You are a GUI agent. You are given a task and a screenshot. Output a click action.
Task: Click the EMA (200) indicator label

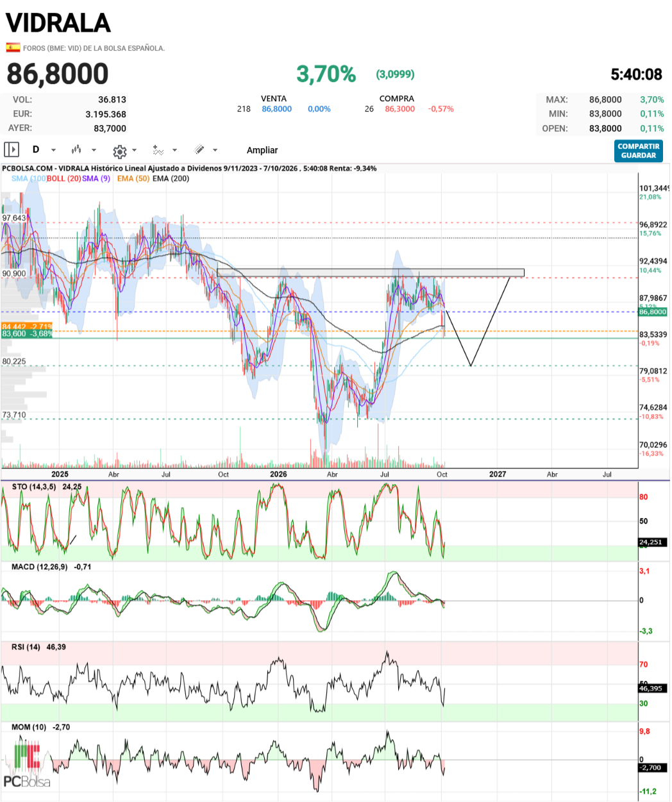171,178
